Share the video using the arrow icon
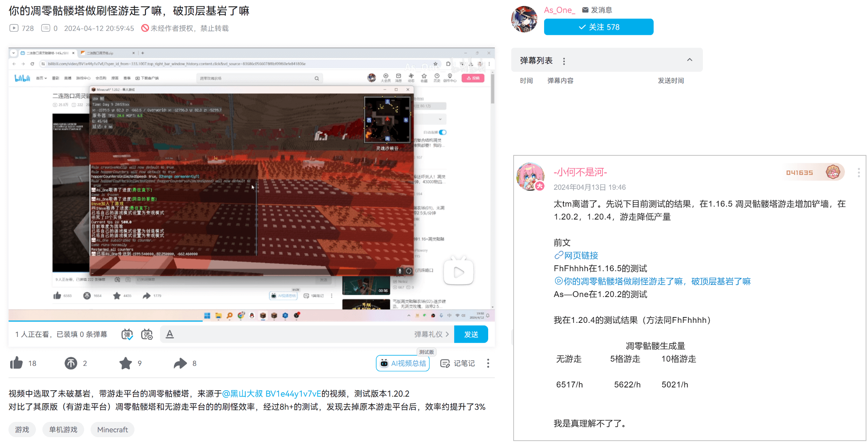The height and width of the screenshot is (443, 868). (x=180, y=363)
